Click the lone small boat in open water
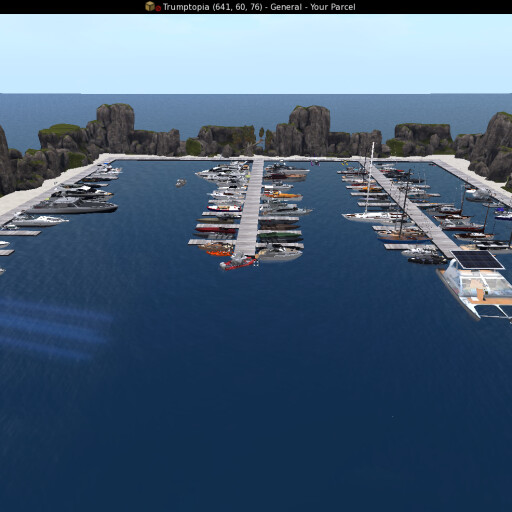512x512 pixels. pos(181,183)
